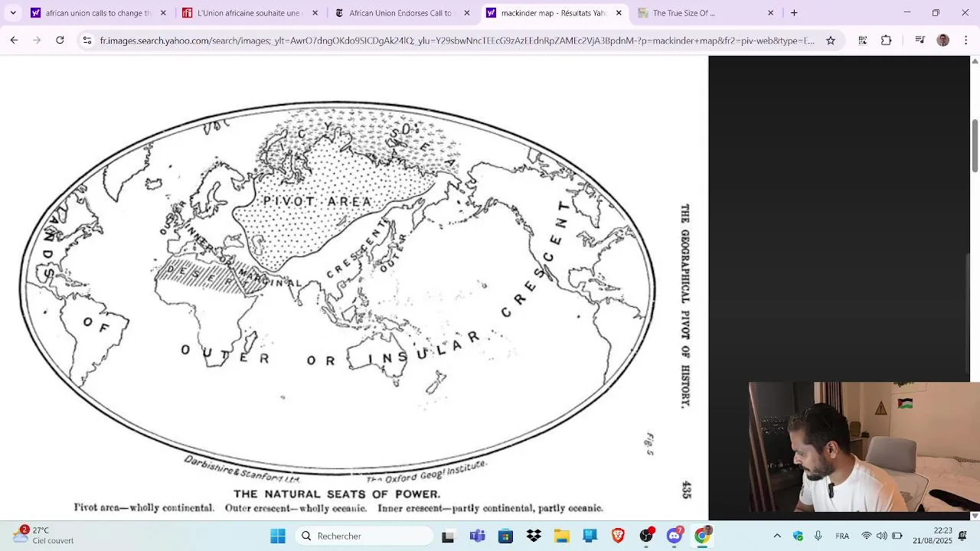
Task: Focus the Yahoo images URL address bar
Action: (457, 41)
